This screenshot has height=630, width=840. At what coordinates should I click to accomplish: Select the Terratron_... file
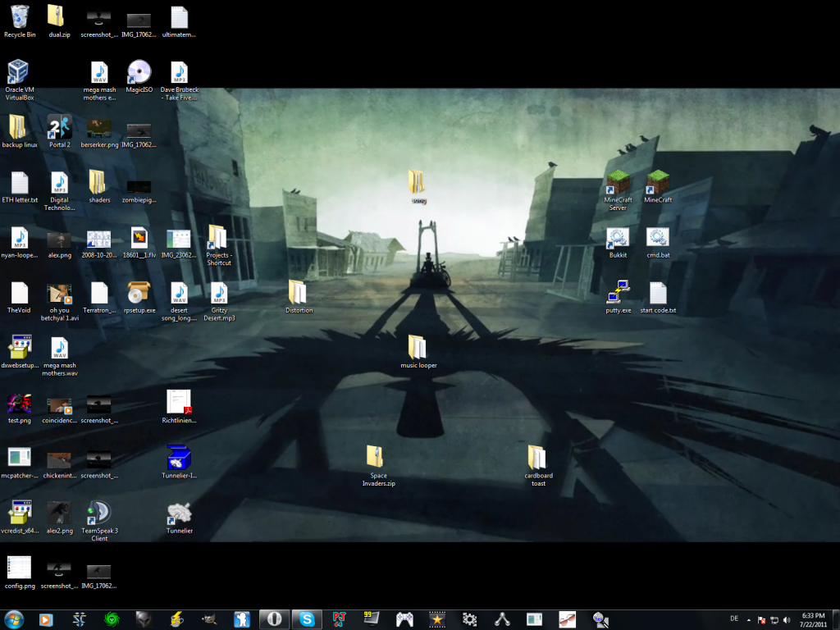click(99, 297)
